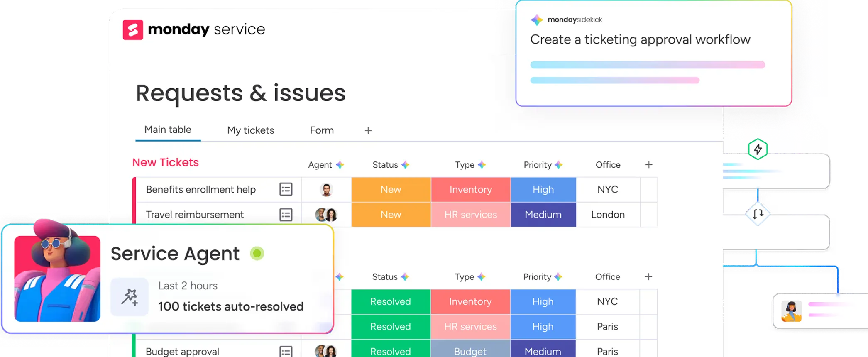
Task: Click AI sparkle beside Status column in New Tickets
Action: coord(406,165)
